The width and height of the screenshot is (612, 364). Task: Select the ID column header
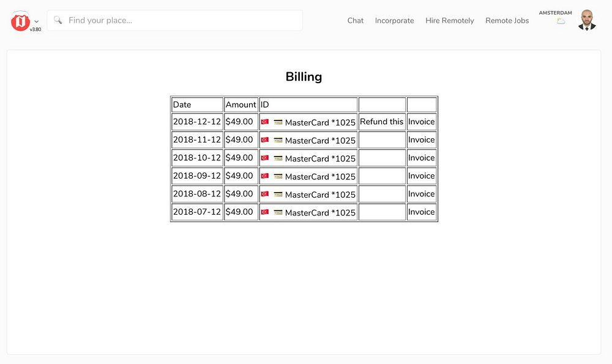point(308,105)
